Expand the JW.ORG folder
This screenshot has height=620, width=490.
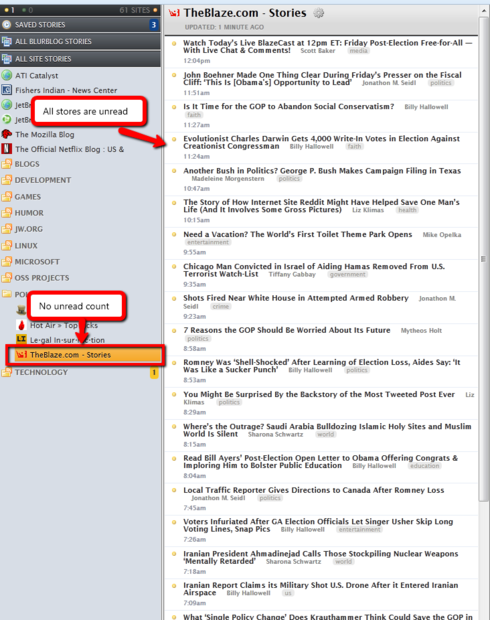[x=80, y=229]
